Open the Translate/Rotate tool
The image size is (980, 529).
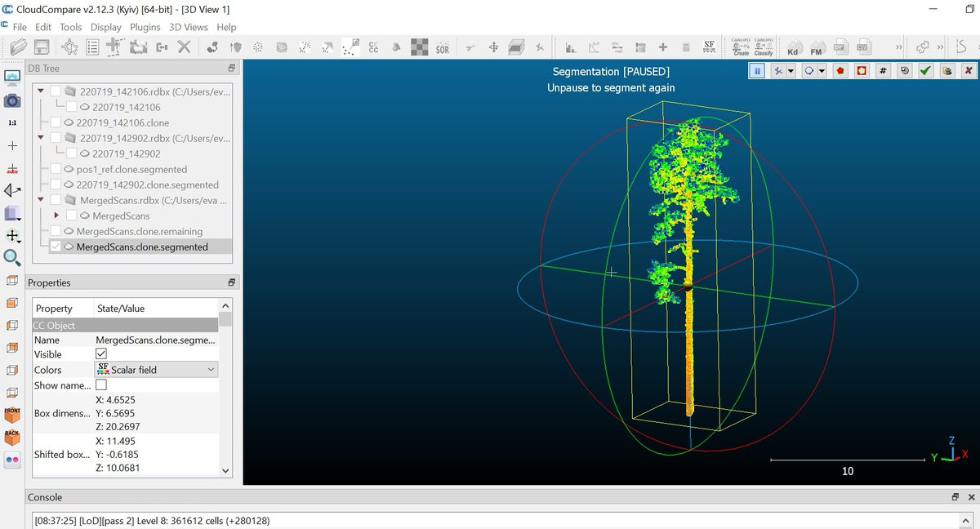coord(493,47)
